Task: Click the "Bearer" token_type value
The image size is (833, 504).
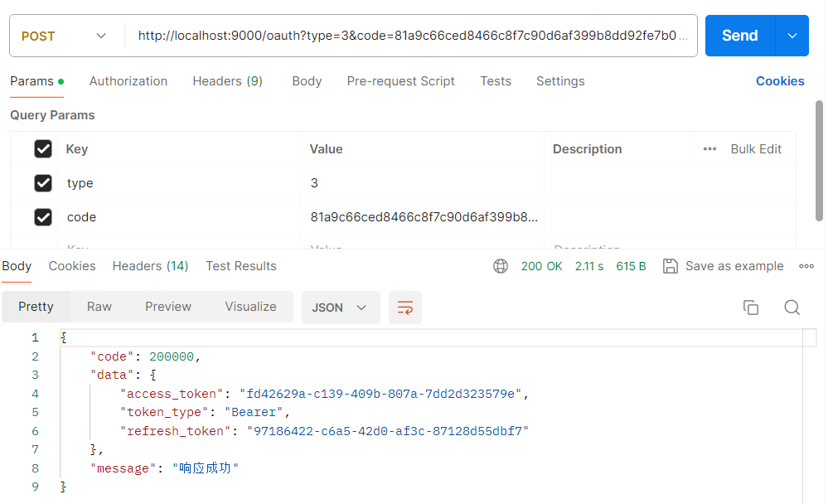Action: pyautogui.click(x=254, y=413)
